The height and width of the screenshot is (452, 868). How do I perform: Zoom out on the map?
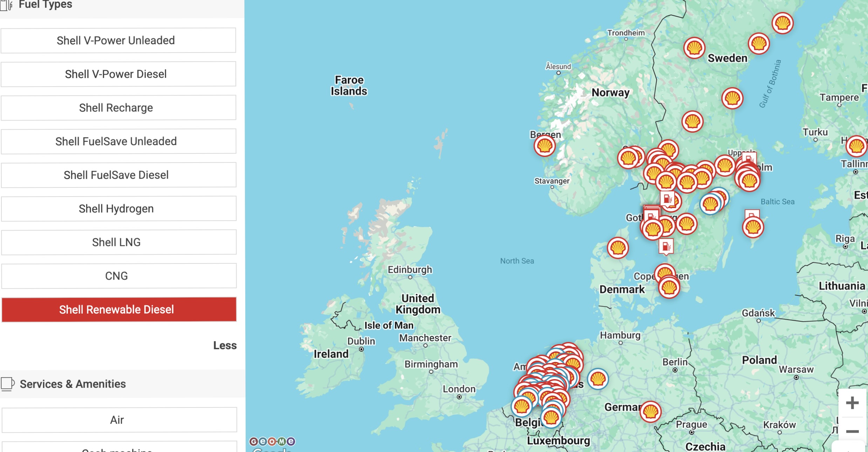click(852, 431)
